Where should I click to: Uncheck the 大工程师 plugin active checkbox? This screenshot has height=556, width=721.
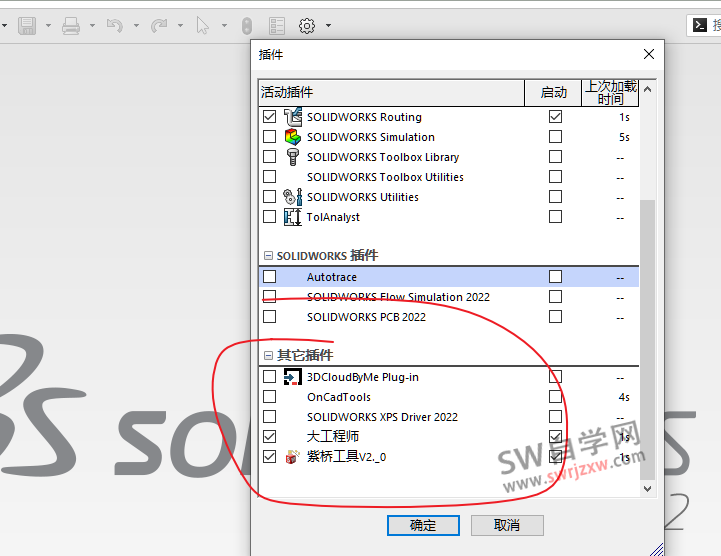click(269, 437)
